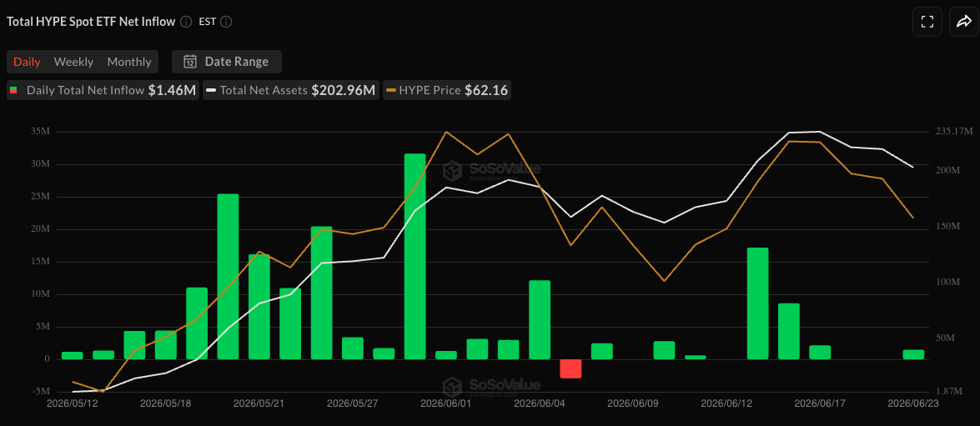Viewport: 980px width, 426px height.
Task: Click the orange HYPE Price line swatch
Action: click(x=390, y=91)
